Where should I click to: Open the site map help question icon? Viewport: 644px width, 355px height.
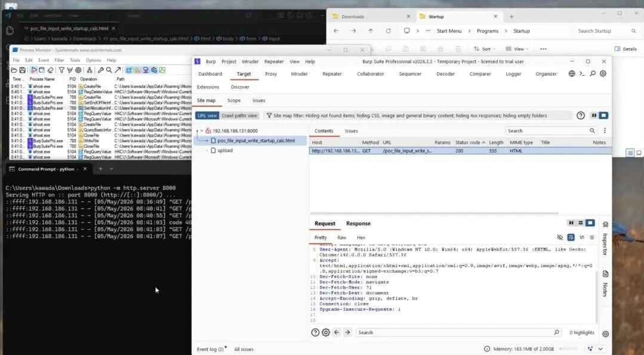pos(580,116)
